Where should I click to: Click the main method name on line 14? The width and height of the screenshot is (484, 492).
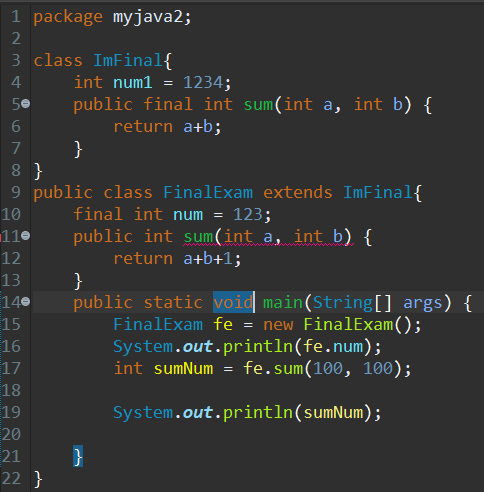click(x=283, y=303)
